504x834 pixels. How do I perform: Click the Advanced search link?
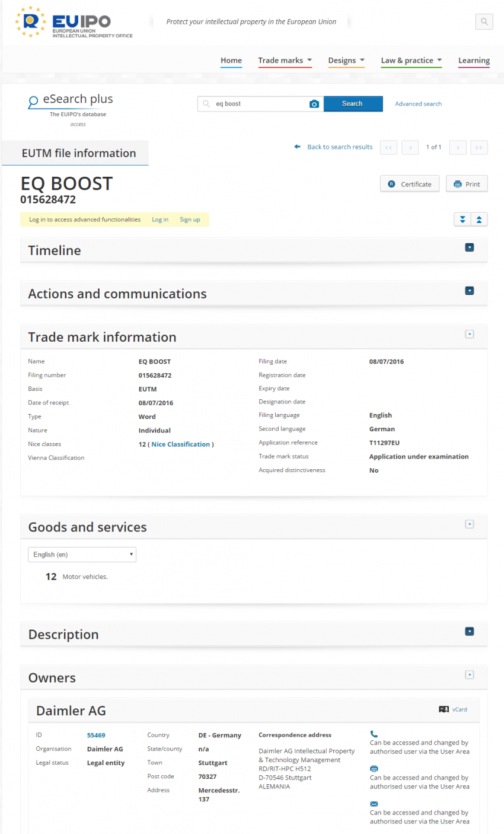coord(418,103)
